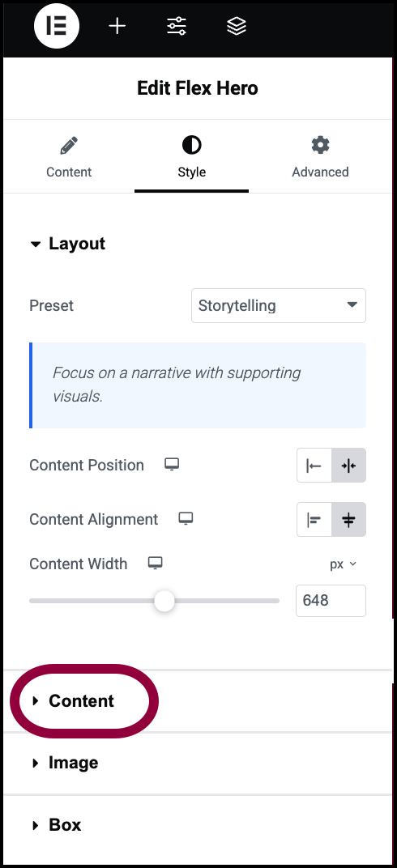Set Content Position to center
Viewport: 397px width, 868px height.
349,466
